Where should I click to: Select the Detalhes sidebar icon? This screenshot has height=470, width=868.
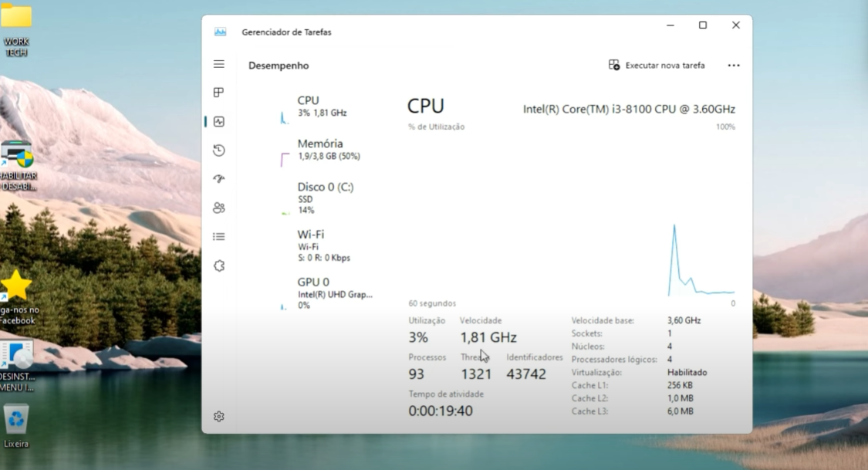tap(218, 235)
